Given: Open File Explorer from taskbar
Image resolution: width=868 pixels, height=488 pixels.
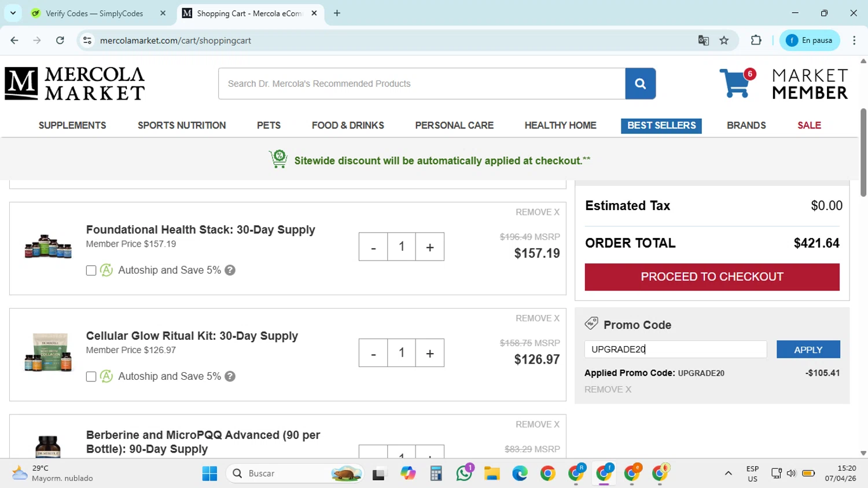Looking at the screenshot, I should click(x=492, y=474).
